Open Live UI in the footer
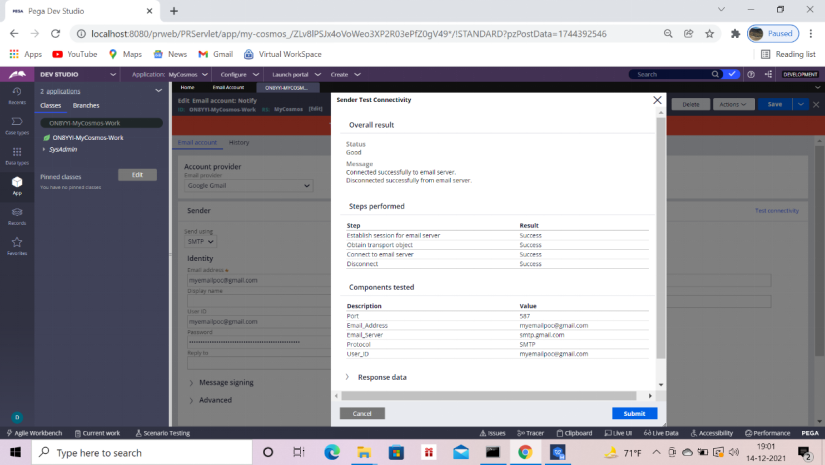The height and width of the screenshot is (465, 825). tap(618, 433)
